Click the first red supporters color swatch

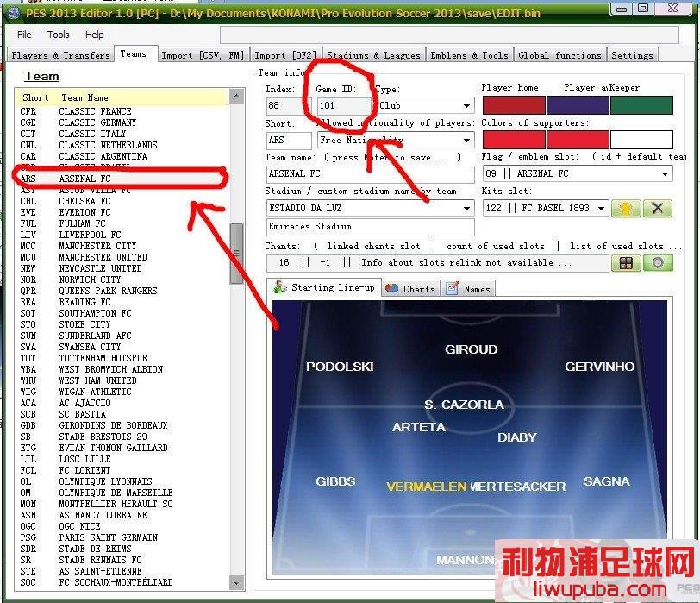[514, 140]
